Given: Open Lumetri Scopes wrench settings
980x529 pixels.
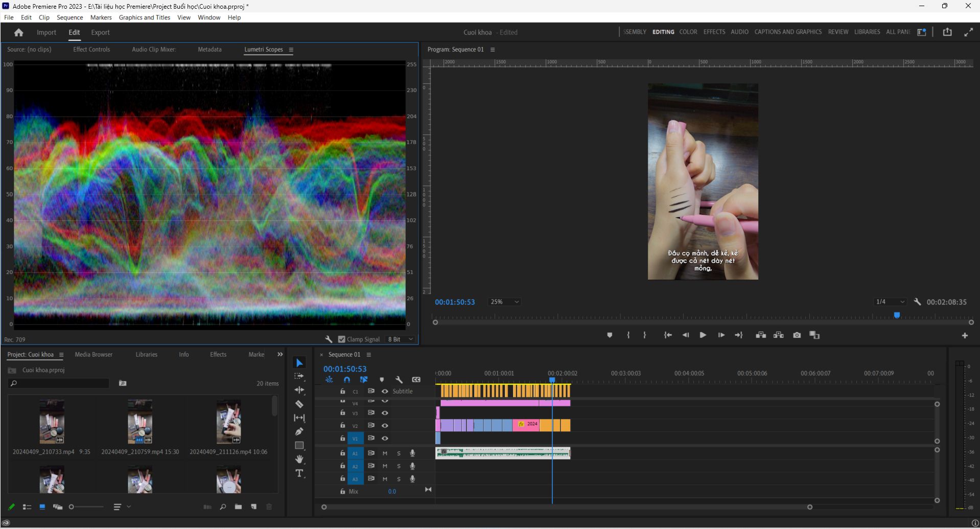Looking at the screenshot, I should pyautogui.click(x=329, y=339).
